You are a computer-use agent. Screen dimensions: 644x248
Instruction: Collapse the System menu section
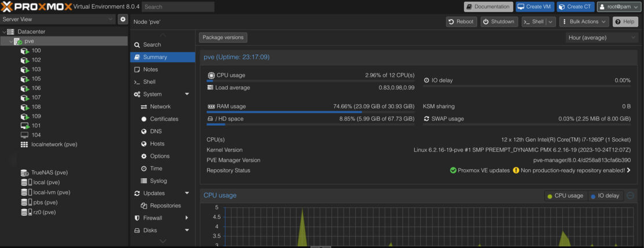coord(187,94)
